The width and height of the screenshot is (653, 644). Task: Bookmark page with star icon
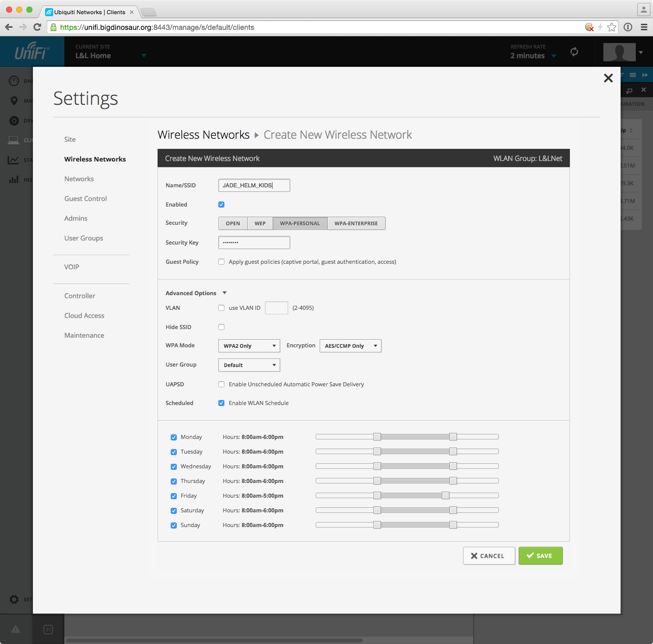point(612,27)
